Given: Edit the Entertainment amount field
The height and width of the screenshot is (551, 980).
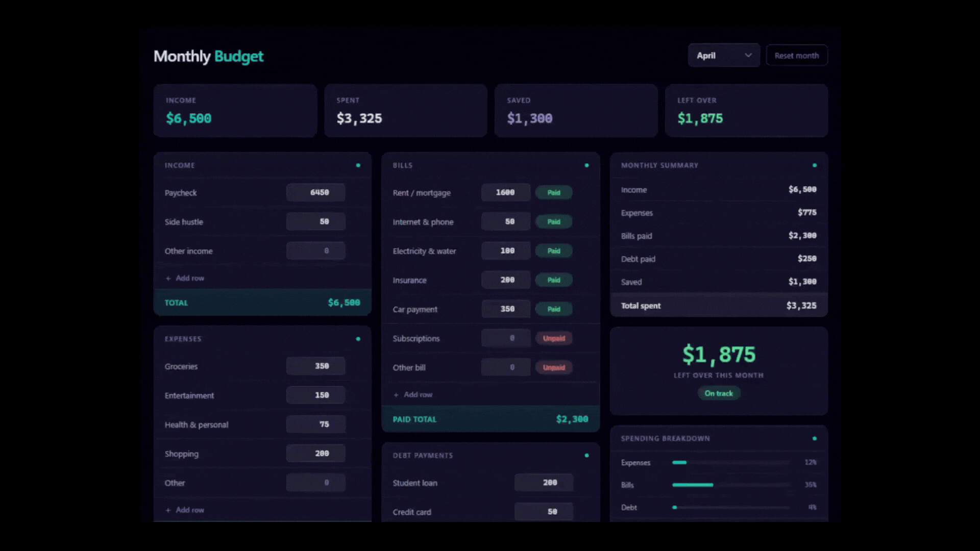Looking at the screenshot, I should [315, 395].
